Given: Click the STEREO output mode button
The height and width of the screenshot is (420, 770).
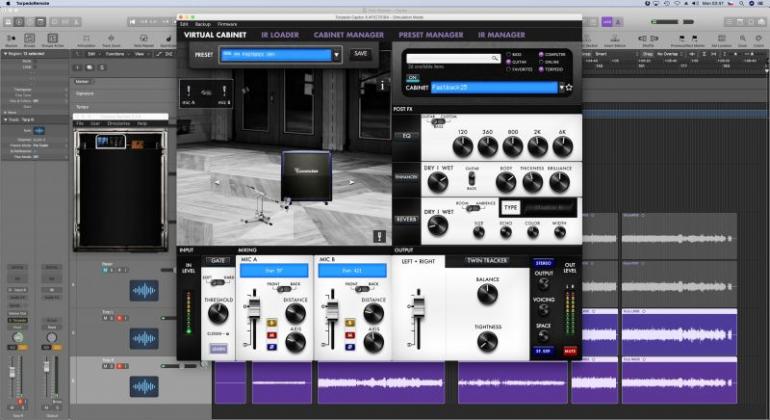Looking at the screenshot, I should (544, 263).
